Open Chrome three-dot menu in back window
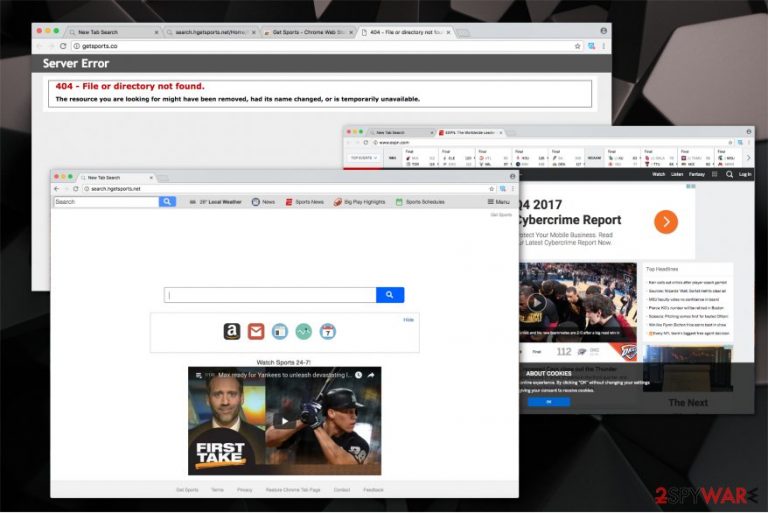Screen dimensions: 768x513 click(x=603, y=46)
